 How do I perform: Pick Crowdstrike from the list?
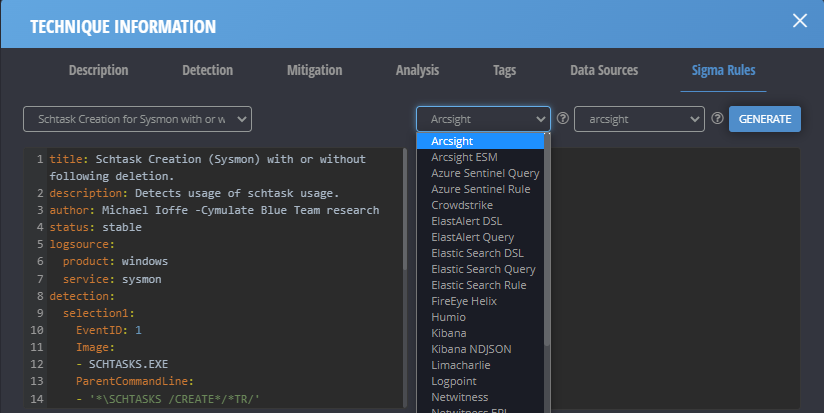click(480, 205)
